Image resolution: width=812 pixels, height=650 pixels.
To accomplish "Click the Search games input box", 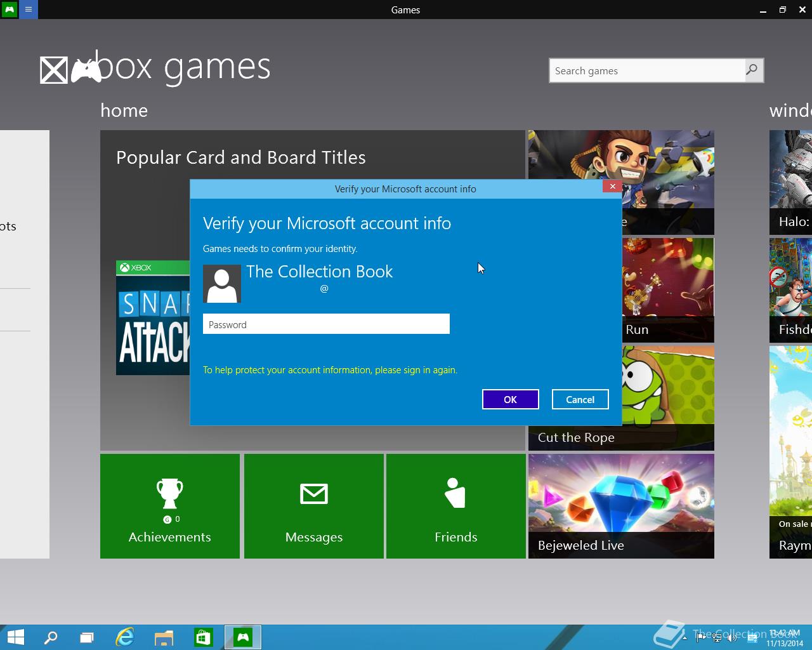I will (647, 70).
